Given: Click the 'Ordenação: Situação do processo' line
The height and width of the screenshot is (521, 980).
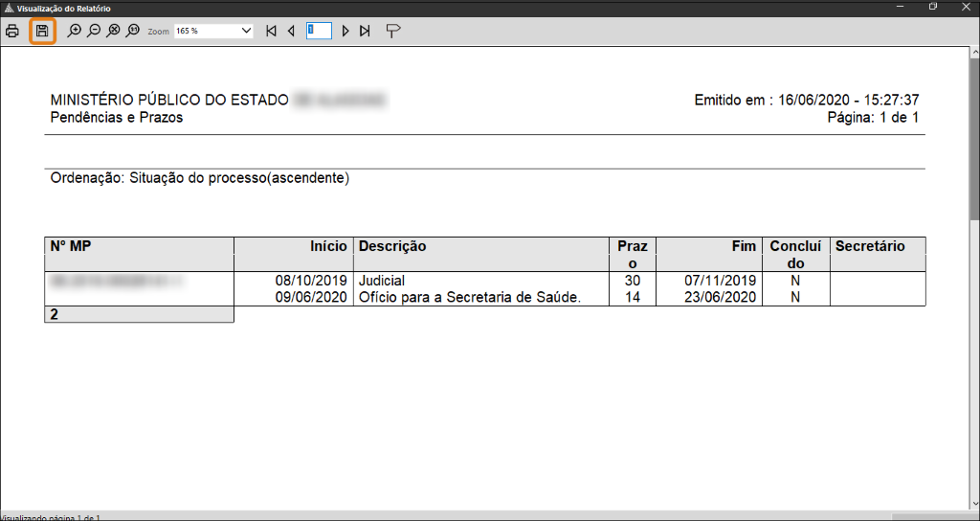Looking at the screenshot, I should coord(200,178).
